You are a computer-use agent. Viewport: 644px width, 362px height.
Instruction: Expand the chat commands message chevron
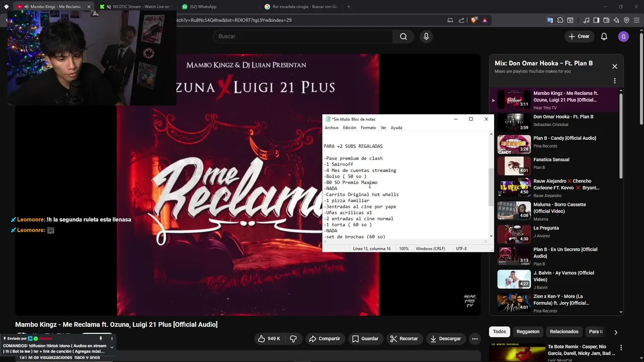coord(112,347)
